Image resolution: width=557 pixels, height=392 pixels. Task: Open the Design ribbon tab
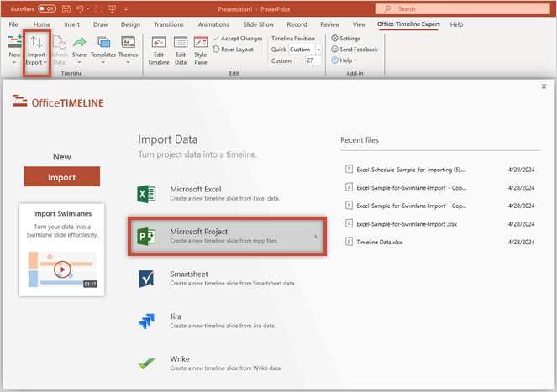click(130, 24)
